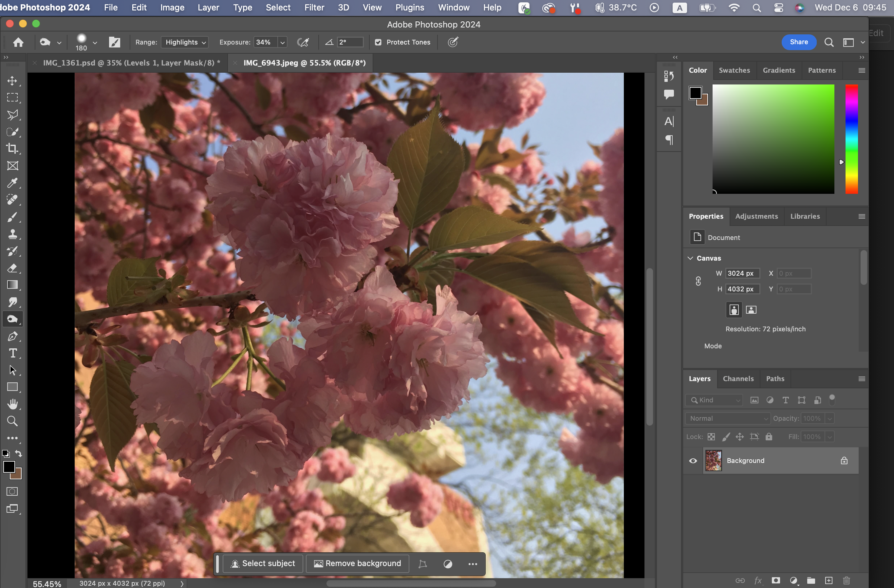Viewport: 894px width, 588px height.
Task: Select the Clone Stamp tool
Action: [12, 234]
